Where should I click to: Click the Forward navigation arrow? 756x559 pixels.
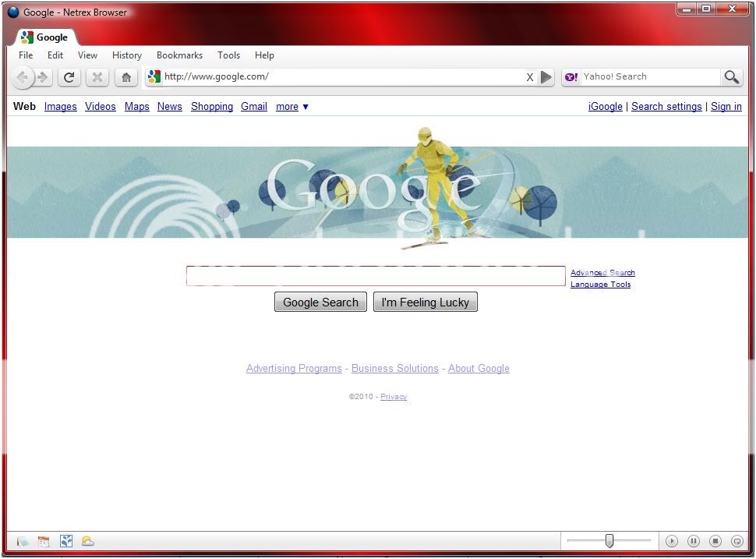pyautogui.click(x=43, y=77)
